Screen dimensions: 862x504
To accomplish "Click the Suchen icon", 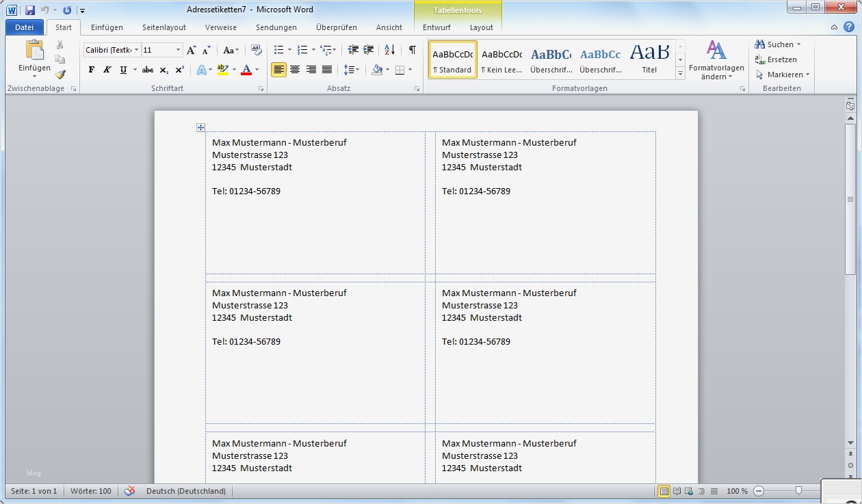I will tap(759, 44).
